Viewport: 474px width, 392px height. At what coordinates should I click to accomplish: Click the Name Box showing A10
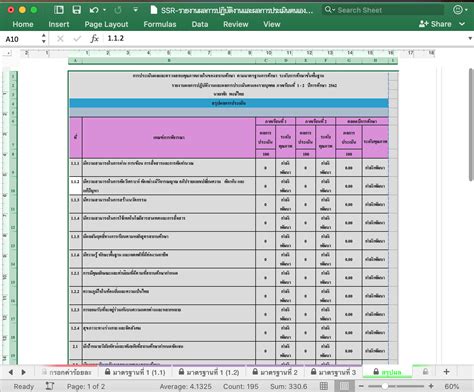tap(21, 39)
